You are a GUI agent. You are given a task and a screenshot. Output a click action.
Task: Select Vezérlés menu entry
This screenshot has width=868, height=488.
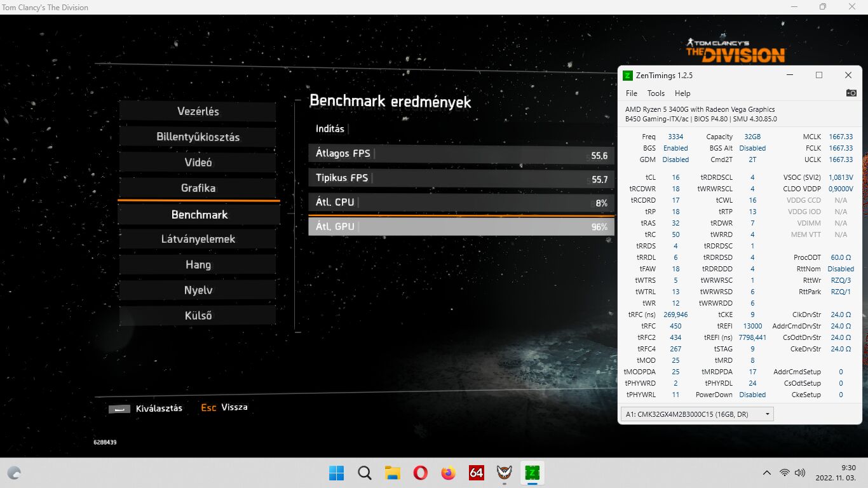coord(198,111)
